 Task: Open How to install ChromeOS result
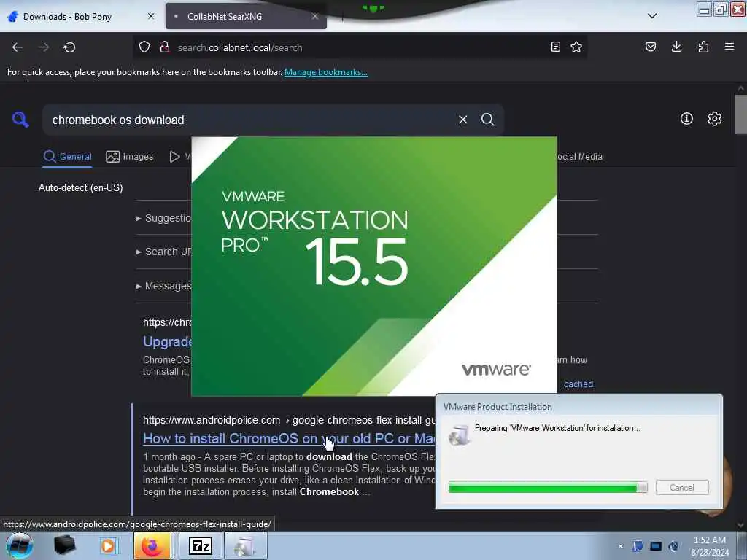pos(289,438)
